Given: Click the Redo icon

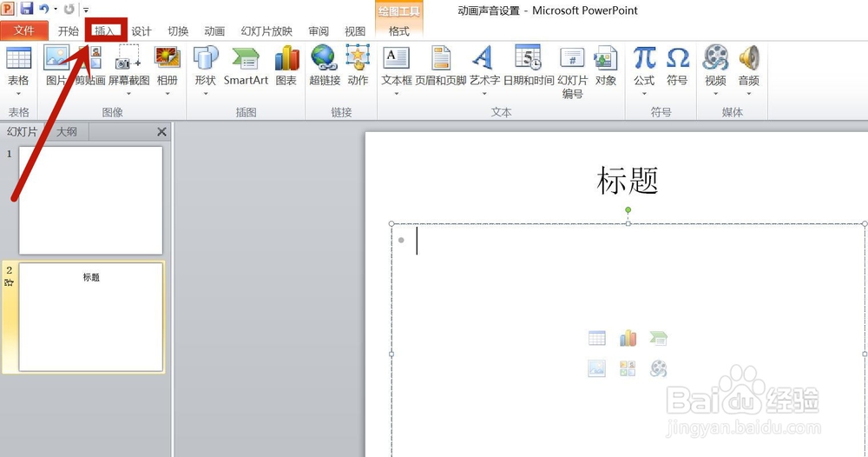Looking at the screenshot, I should tap(69, 9).
